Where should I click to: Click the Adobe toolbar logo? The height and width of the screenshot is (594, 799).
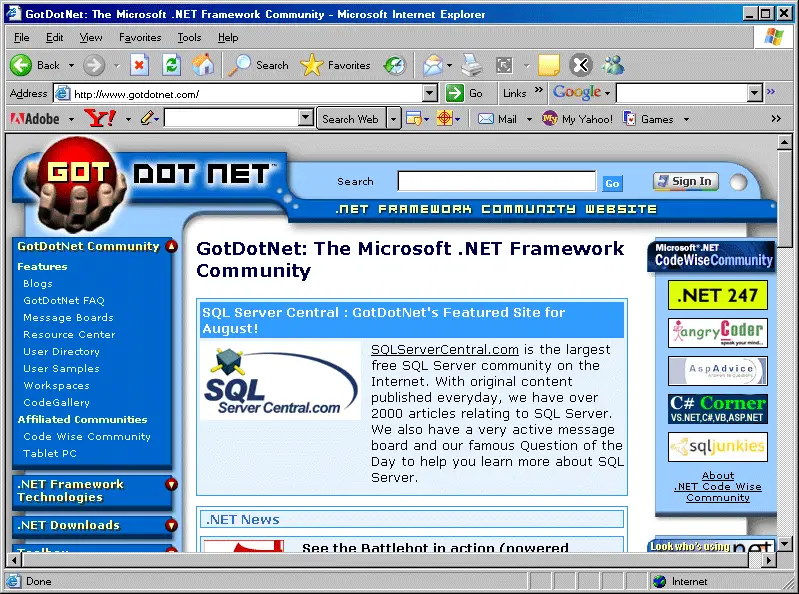point(35,119)
